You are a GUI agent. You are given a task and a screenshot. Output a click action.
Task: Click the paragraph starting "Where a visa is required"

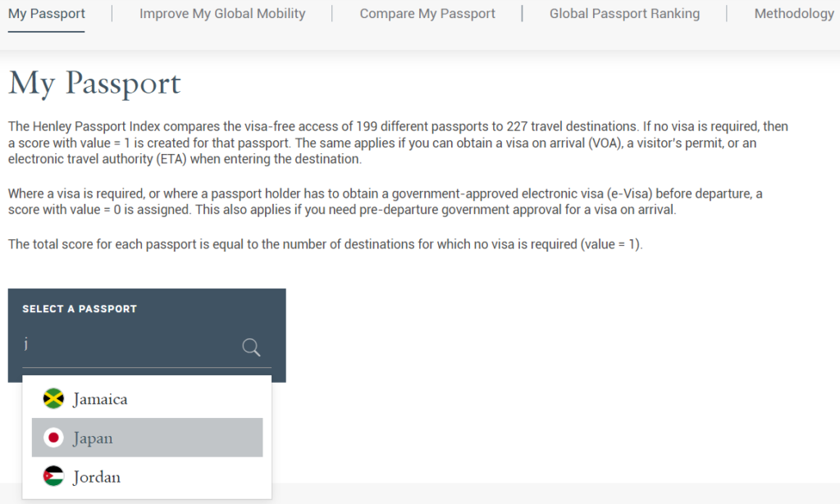(x=386, y=201)
